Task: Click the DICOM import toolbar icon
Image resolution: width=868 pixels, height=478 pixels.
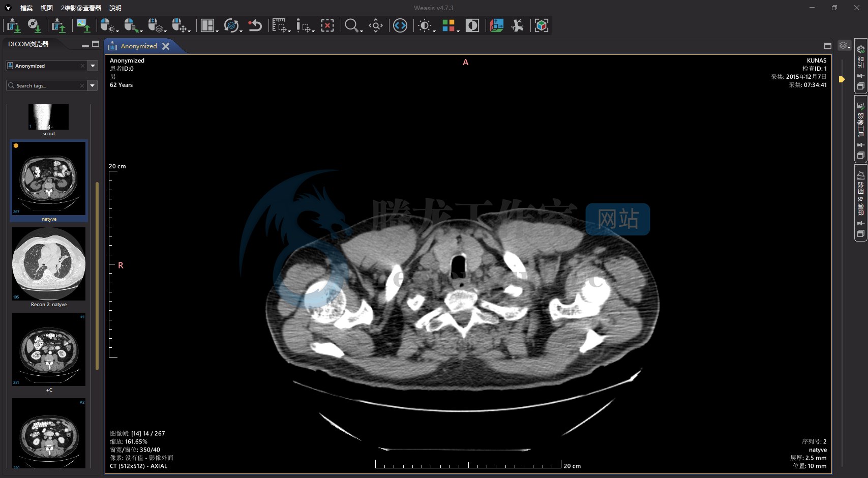Action: point(14,25)
